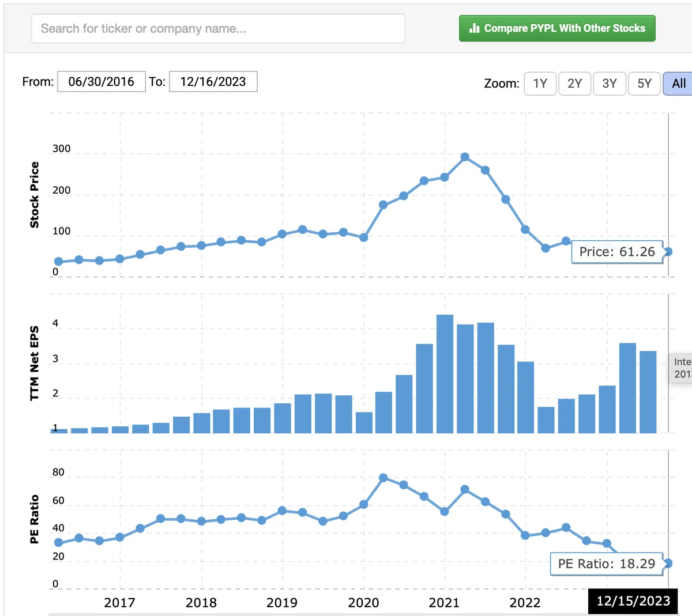Click the first PE Ratio data point
The height and width of the screenshot is (616, 692).
(58, 542)
